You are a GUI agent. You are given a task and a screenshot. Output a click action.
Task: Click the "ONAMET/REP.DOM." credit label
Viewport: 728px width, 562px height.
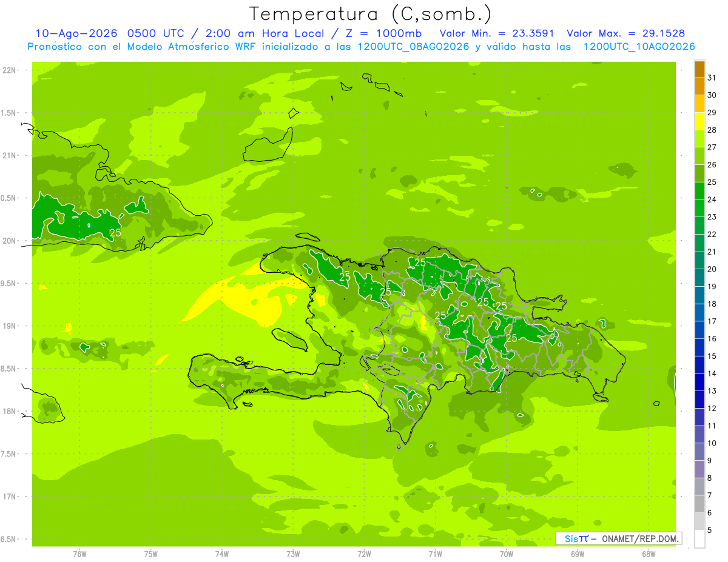pos(639,538)
